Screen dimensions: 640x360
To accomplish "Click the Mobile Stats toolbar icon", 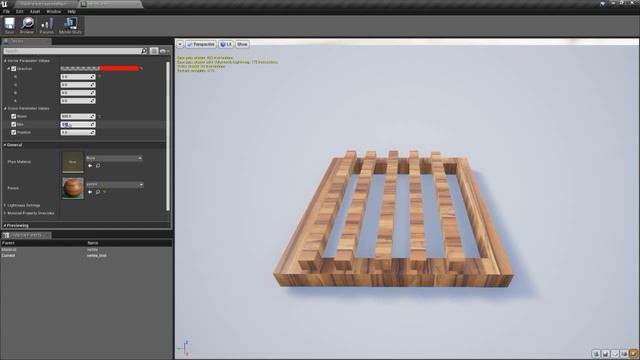I will click(x=70, y=25).
